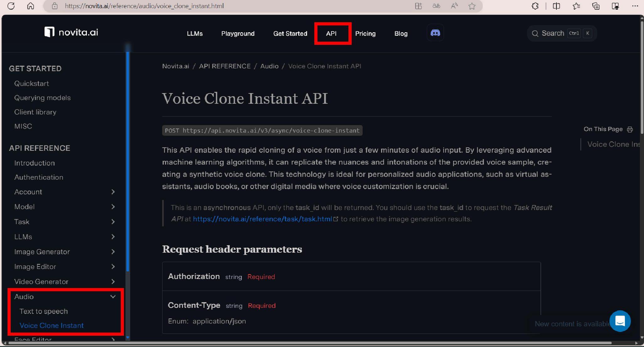
Task: Open read aloud icon in address bar
Action: (454, 6)
